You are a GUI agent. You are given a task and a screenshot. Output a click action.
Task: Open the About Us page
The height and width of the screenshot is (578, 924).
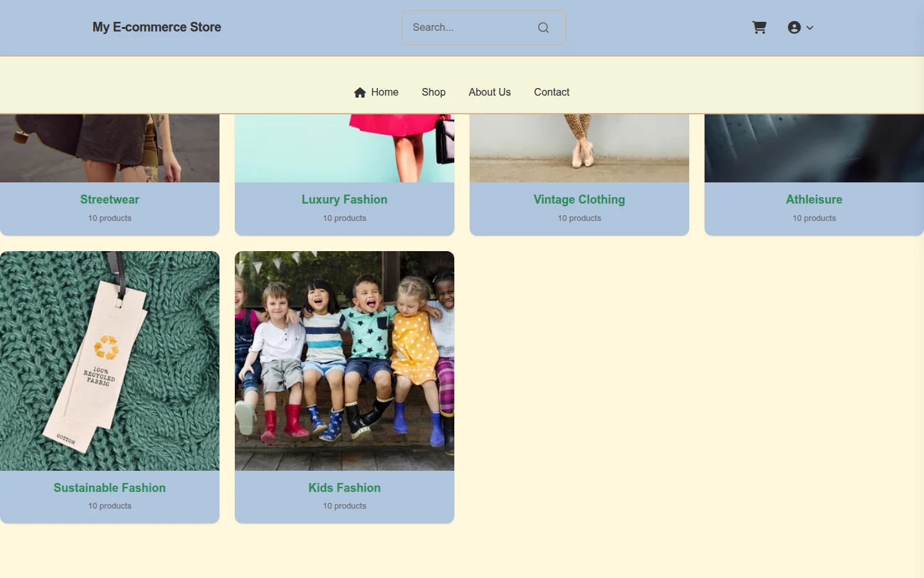(490, 92)
